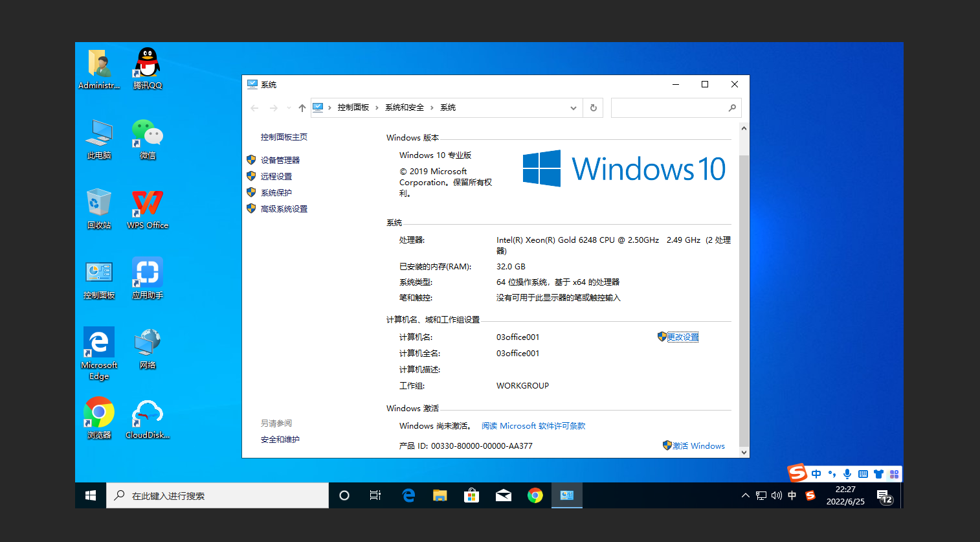Screen dimensions: 980x542
Task: Click the active 系统 window taskbar button
Action: (567, 495)
